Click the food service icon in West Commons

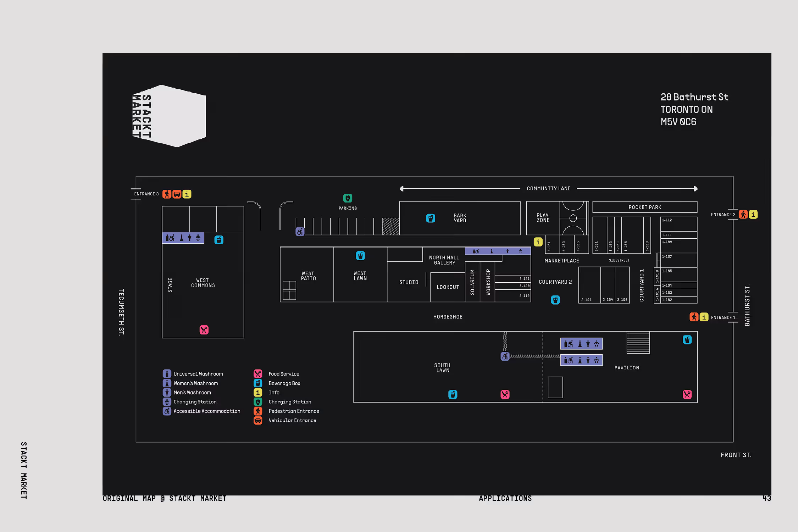click(204, 330)
